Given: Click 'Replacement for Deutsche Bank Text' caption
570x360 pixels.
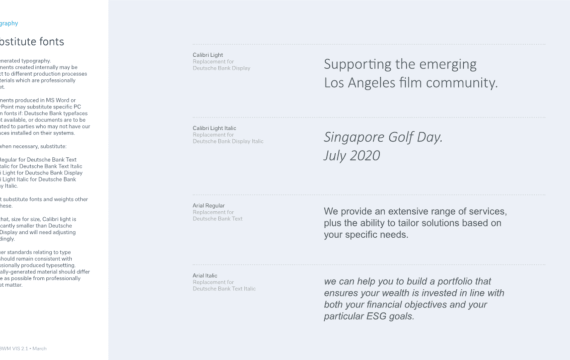Looking at the screenshot, I should click(217, 215).
